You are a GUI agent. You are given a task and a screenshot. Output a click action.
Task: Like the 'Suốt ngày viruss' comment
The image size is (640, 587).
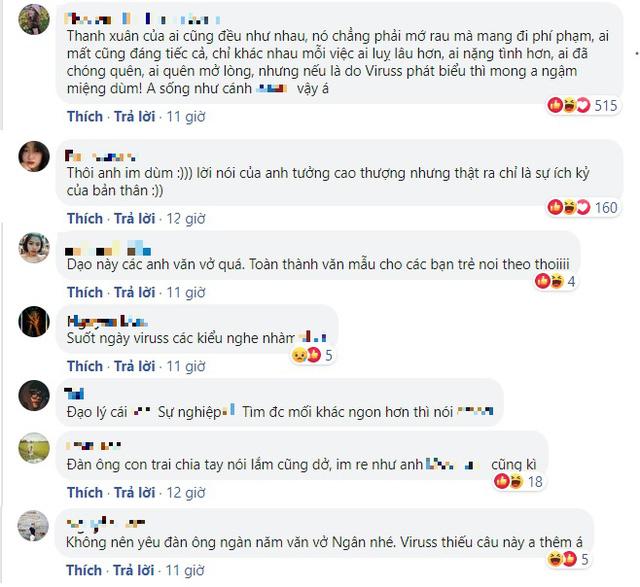click(85, 366)
